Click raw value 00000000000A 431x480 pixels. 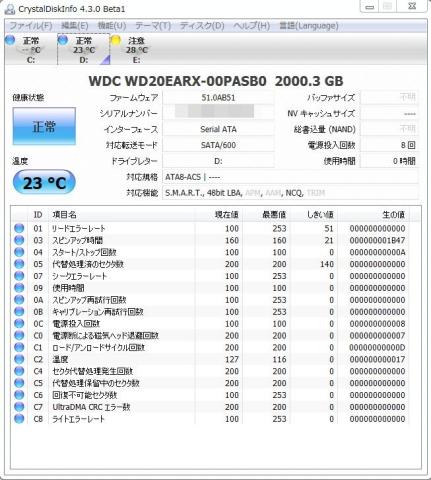click(377, 252)
